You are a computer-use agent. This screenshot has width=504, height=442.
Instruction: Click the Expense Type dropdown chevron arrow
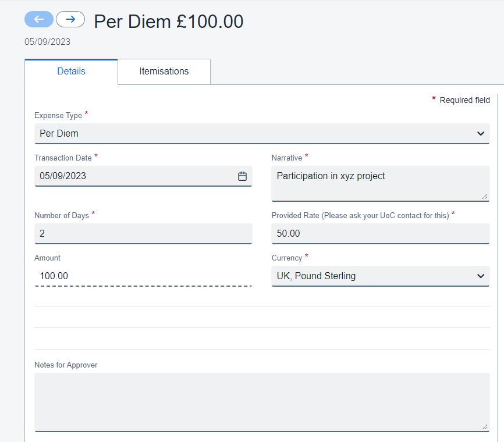(481, 134)
